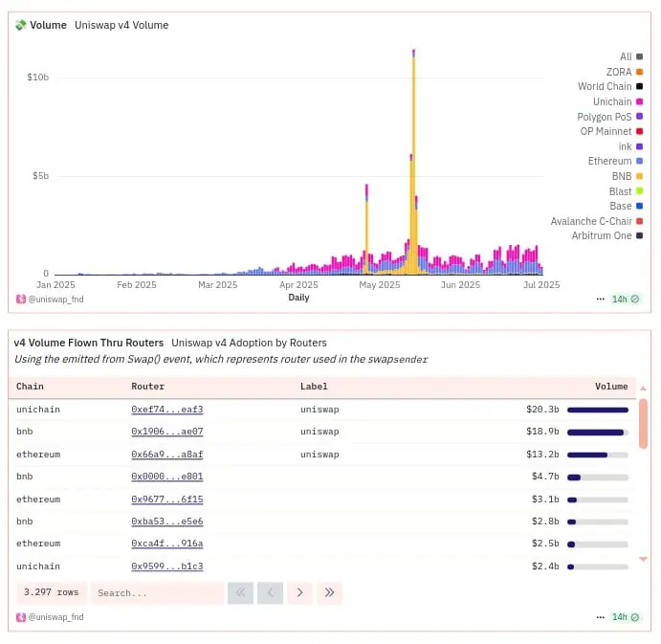This screenshot has height=644, width=661.
Task: Click 'Jul 2025' x-axis label
Action: (541, 285)
